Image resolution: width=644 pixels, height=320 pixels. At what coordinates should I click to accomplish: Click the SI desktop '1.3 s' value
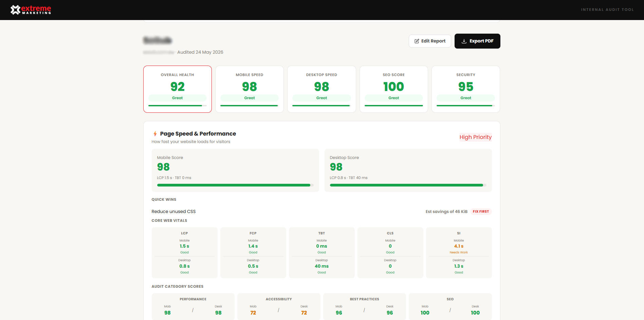point(459,266)
